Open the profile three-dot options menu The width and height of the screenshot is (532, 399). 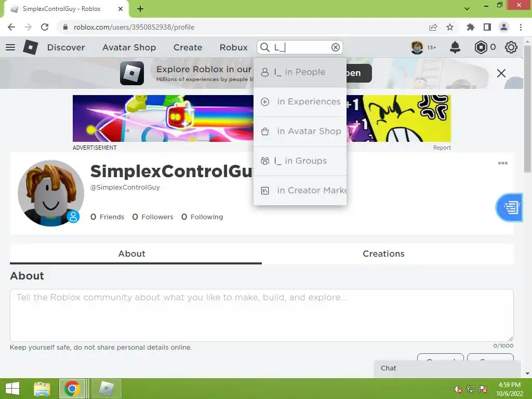tap(502, 163)
